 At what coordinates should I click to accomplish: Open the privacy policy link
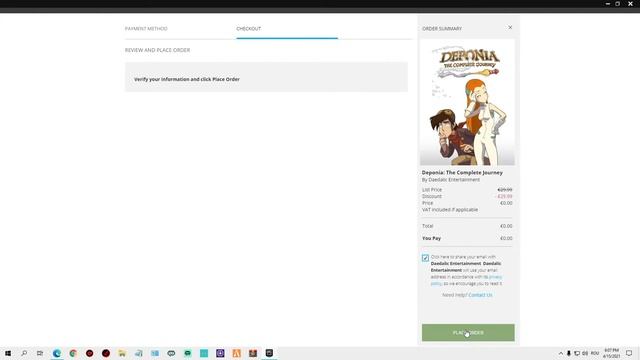(496, 277)
